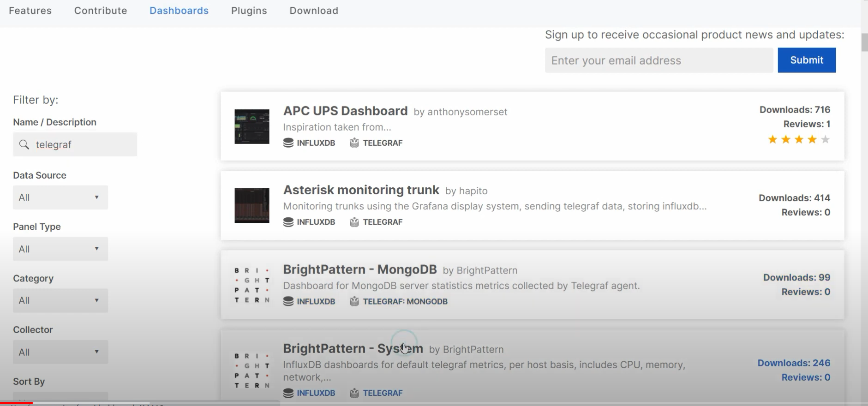Screen dimensions: 868x406
Task: Open the Download menu item
Action: [x=314, y=11]
